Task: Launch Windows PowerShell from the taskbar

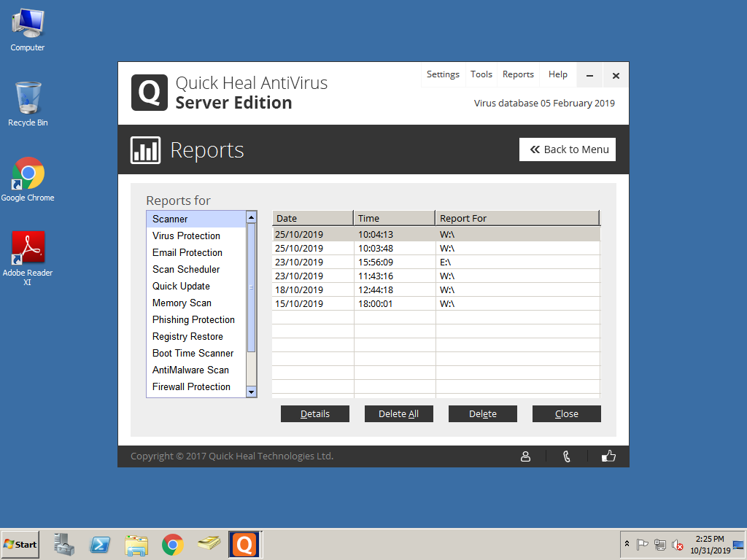Action: pos(100,545)
